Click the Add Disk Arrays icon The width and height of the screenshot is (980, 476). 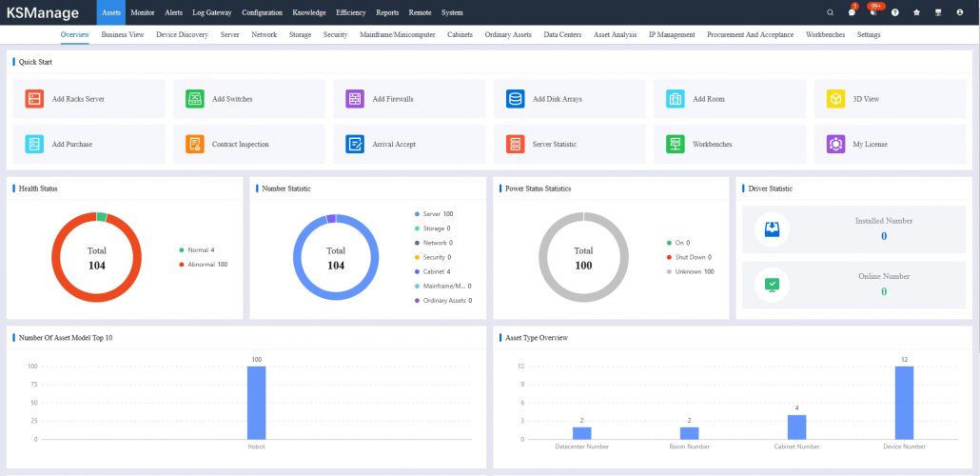515,99
